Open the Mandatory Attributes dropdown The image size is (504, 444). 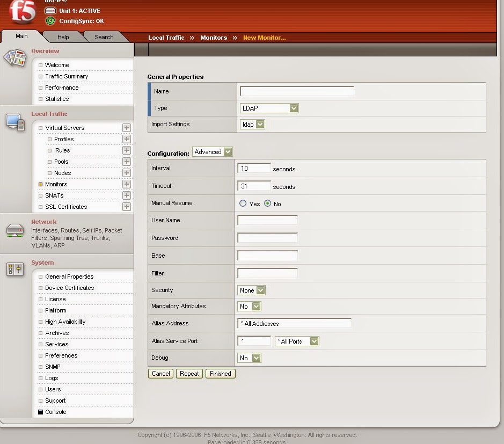point(249,307)
